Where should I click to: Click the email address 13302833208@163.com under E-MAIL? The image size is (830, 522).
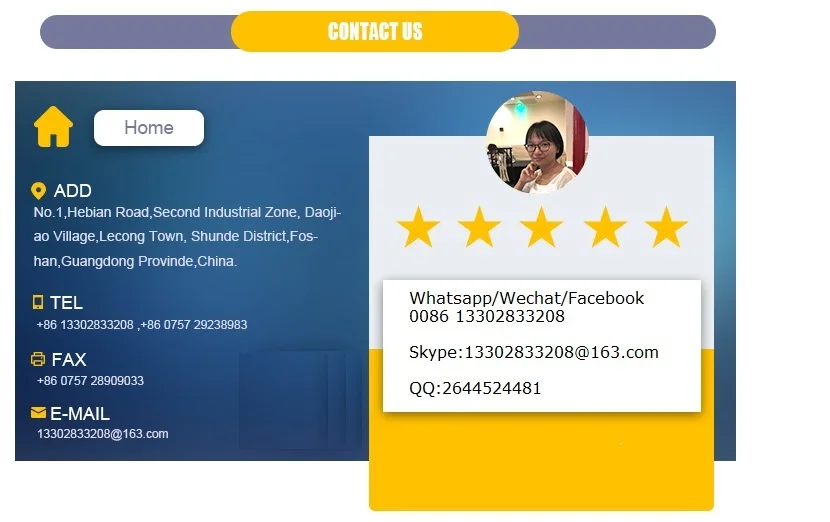tap(103, 434)
